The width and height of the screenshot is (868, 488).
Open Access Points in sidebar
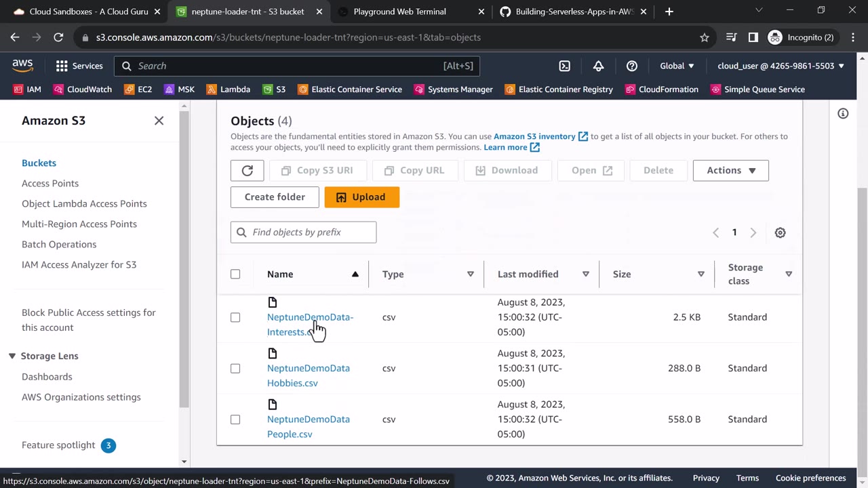50,183
